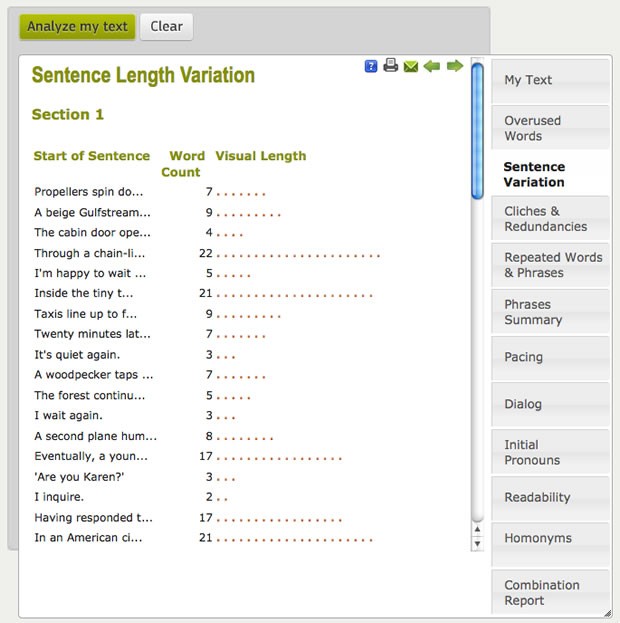Show the Pacing report
620x623 pixels.
click(x=550, y=358)
